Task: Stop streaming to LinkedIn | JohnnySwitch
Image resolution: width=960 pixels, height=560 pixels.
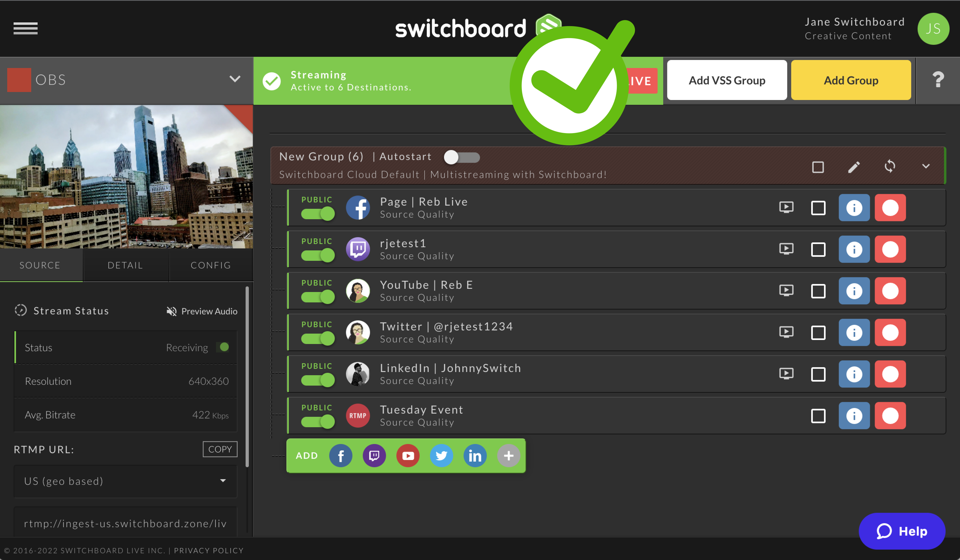Action: [x=890, y=374]
